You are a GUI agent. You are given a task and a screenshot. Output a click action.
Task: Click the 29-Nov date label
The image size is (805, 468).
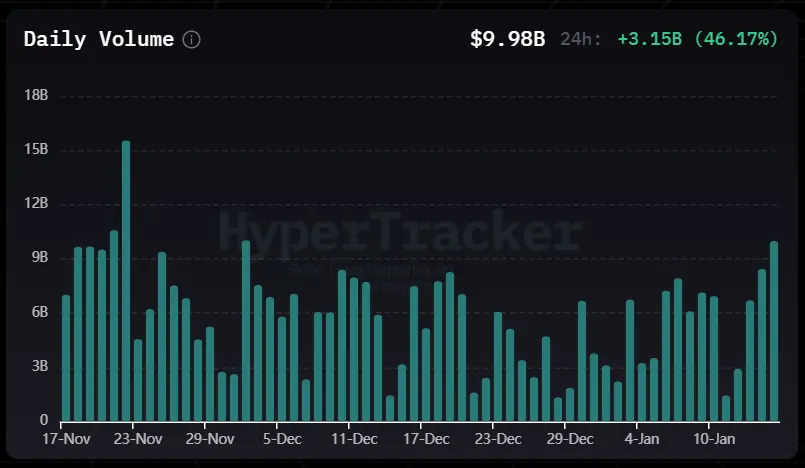click(210, 439)
